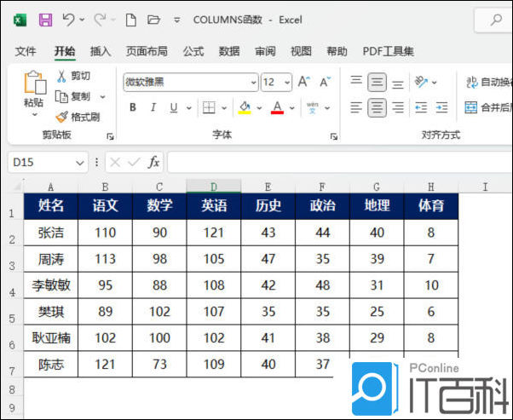Click the Cut (剪切) scissors icon
513x420 pixels.
[62, 76]
